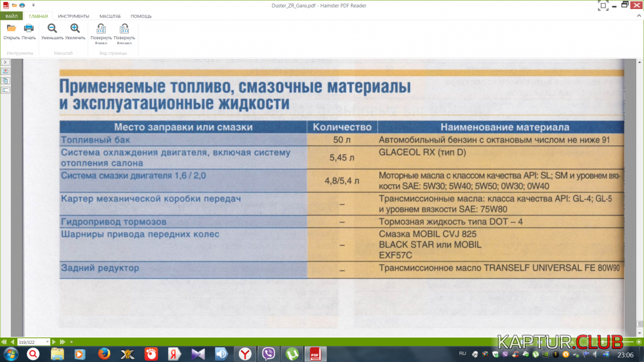
Task: Click the Печать (Print) icon in ribbon
Action: pyautogui.click(x=29, y=28)
